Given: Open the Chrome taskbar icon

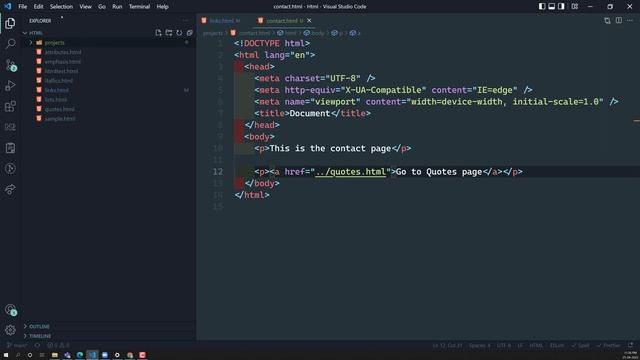Looking at the screenshot, I should click(x=130, y=355).
